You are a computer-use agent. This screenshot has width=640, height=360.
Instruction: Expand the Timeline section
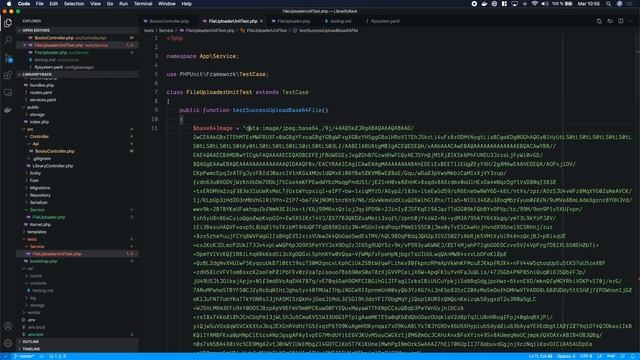tap(78, 349)
